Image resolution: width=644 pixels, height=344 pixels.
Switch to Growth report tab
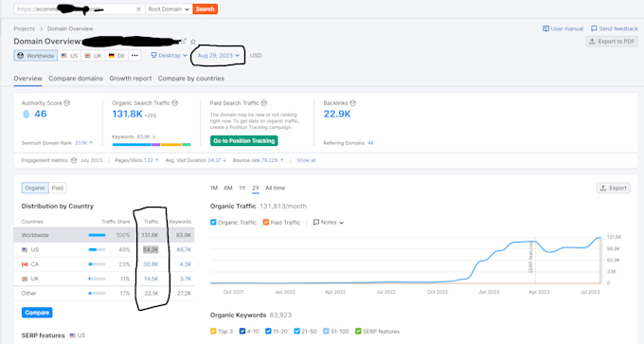point(130,79)
